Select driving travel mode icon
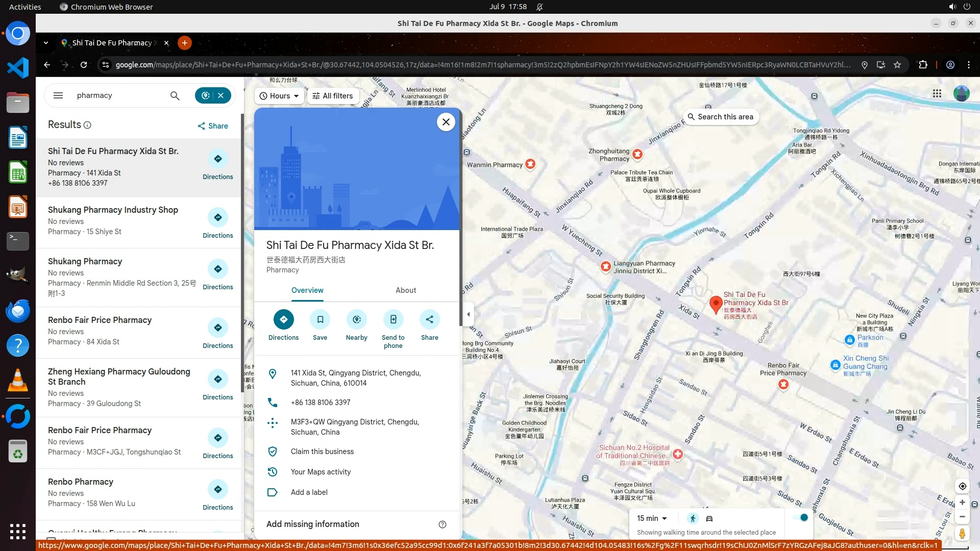Image resolution: width=980 pixels, height=551 pixels. 709,518
